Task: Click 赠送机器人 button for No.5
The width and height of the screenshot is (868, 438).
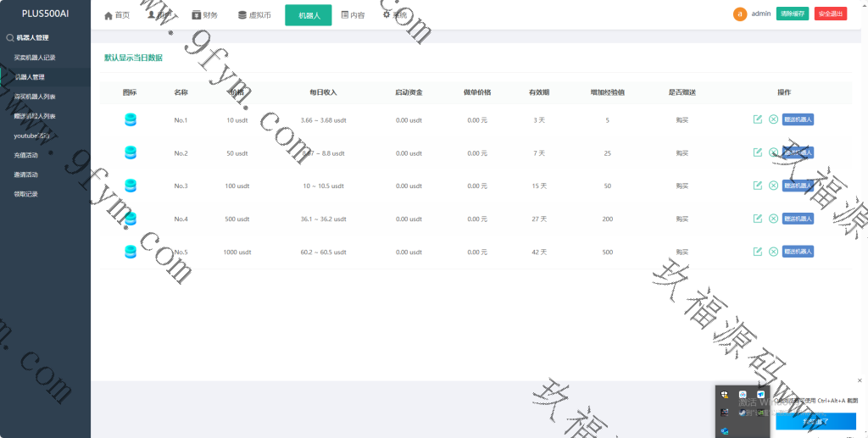Action: (x=798, y=252)
